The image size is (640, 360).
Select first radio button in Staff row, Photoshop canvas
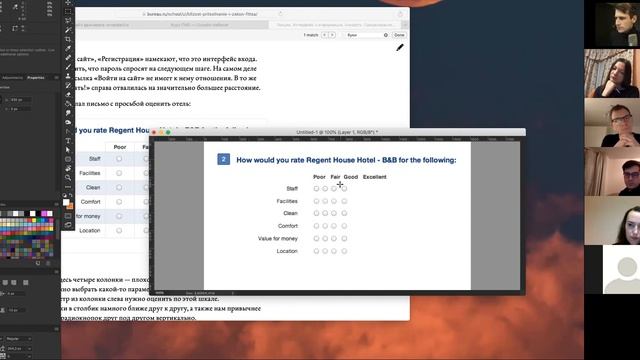tap(316, 189)
